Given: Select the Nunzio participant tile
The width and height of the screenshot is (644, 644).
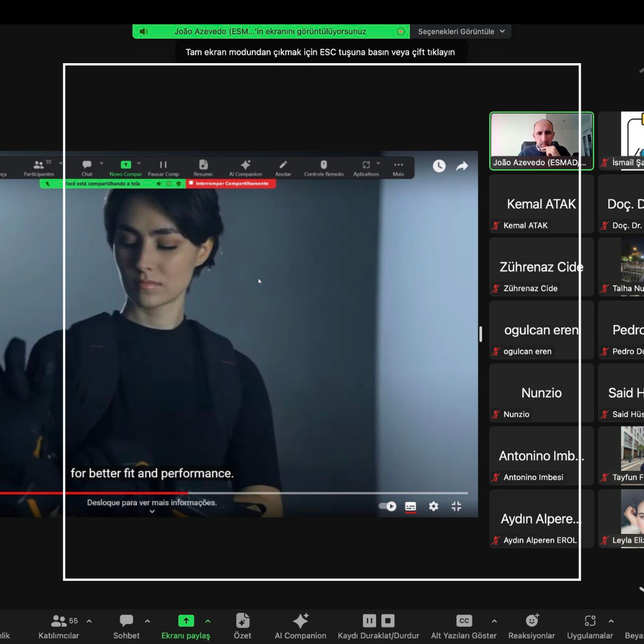Looking at the screenshot, I should (541, 392).
